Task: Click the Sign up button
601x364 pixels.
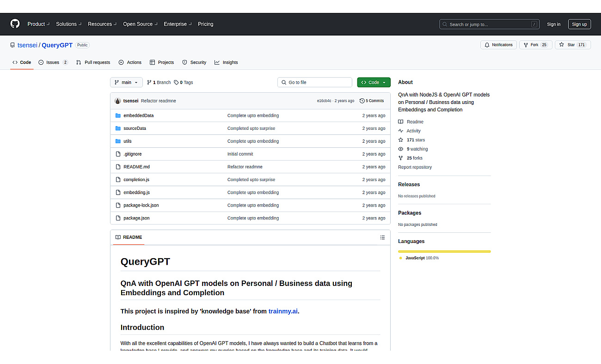Action: click(x=579, y=24)
